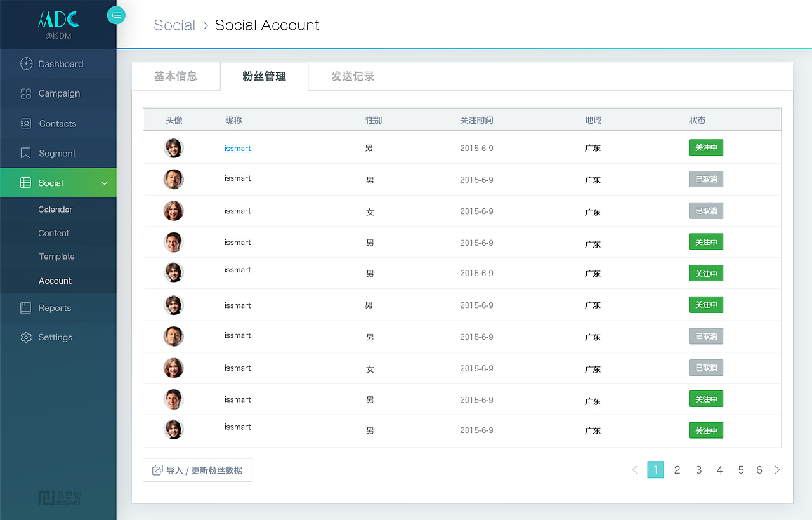Click 导入 / 更新粉丝数据 button
Screen dimensions: 812x520
pos(197,470)
